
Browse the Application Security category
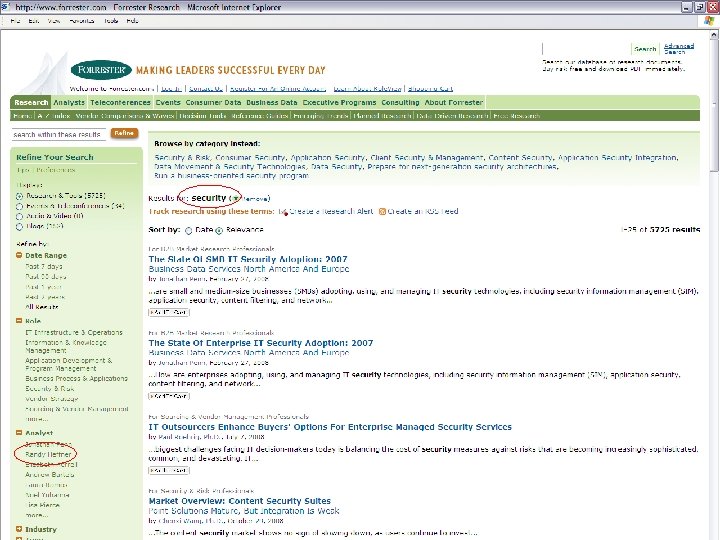(x=327, y=158)
